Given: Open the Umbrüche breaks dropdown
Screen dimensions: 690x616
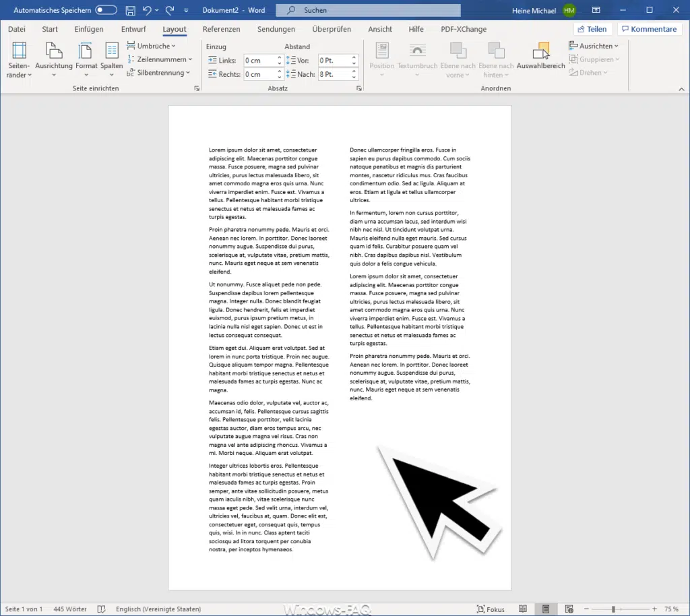Looking at the screenshot, I should pos(153,46).
